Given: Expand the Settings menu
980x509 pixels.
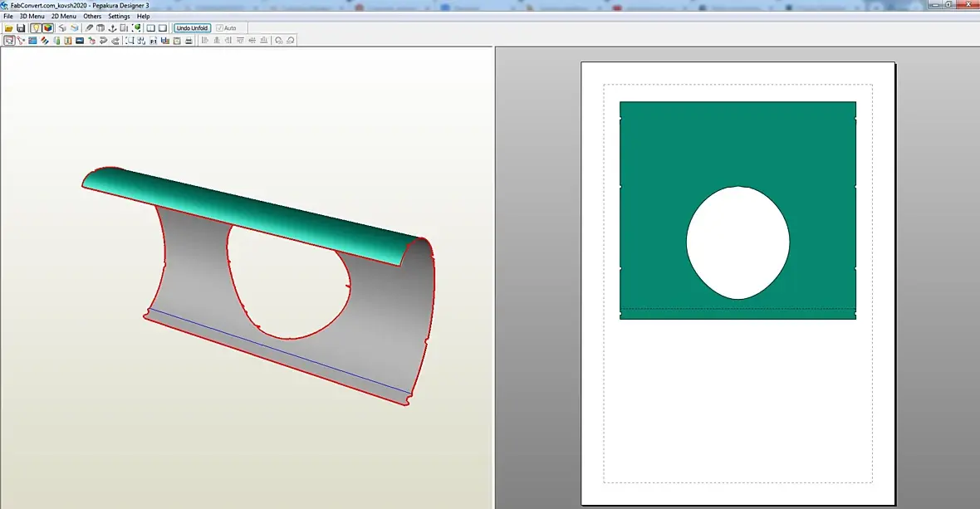Looking at the screenshot, I should (119, 17).
